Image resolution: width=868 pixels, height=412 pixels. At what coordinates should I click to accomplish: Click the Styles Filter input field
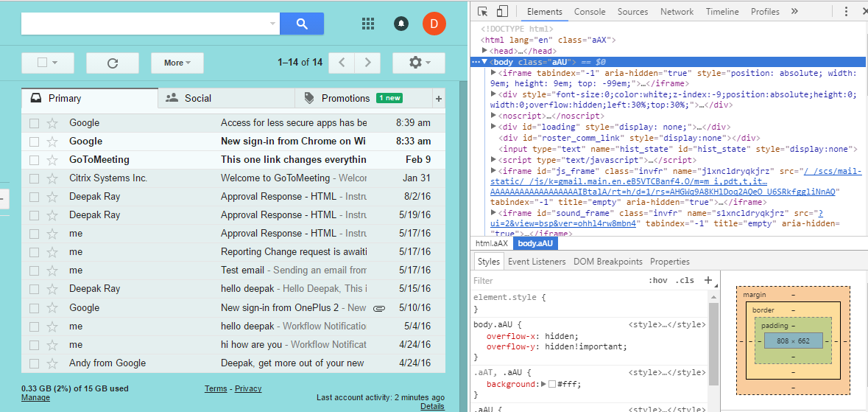coord(557,281)
